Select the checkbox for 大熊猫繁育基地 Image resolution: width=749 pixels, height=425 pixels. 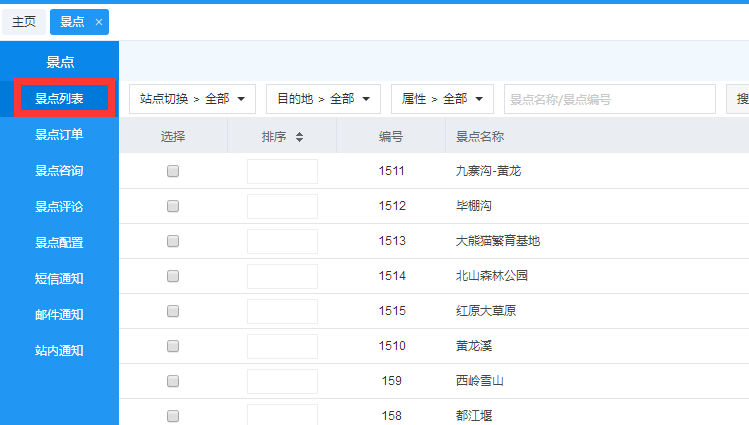pos(173,241)
